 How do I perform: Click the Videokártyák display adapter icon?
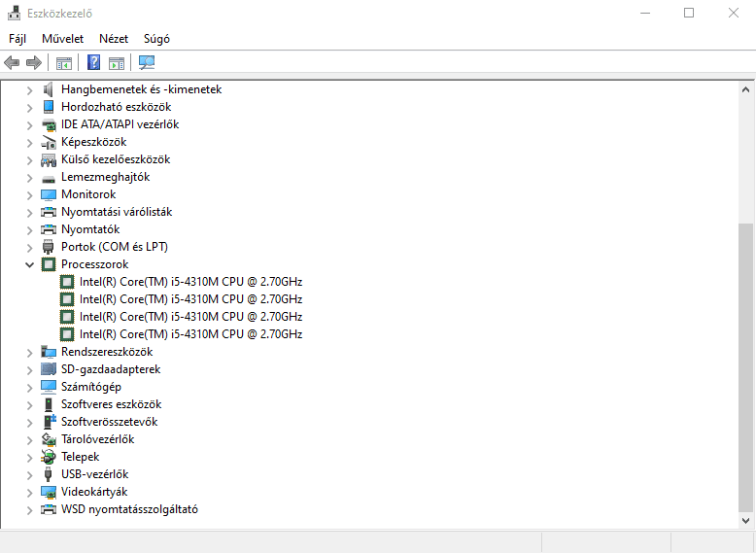click(49, 492)
